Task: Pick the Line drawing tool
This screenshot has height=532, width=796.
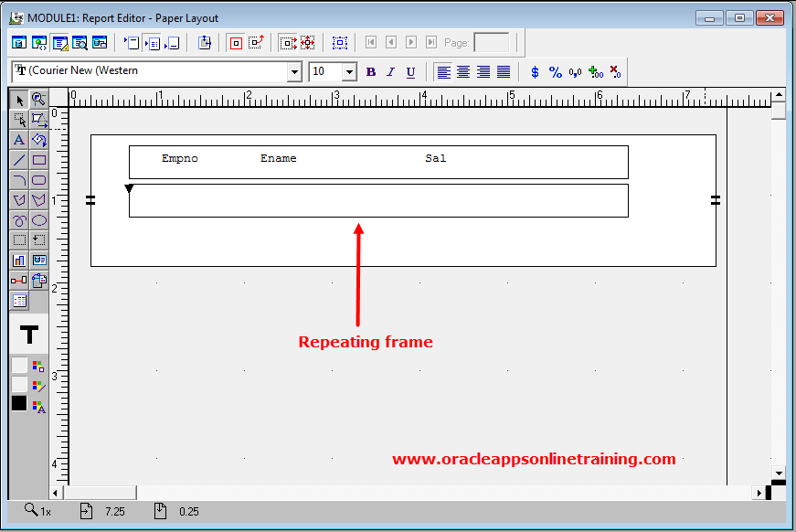Action: (19, 160)
